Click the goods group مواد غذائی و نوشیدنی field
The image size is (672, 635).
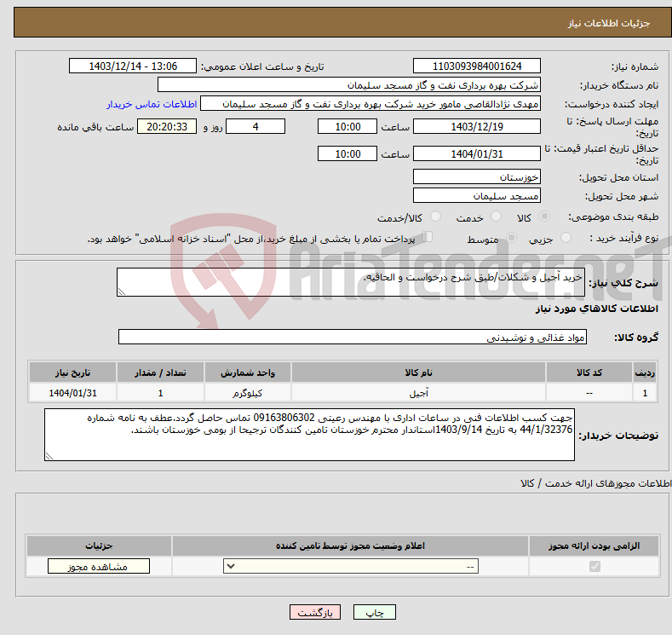point(353,337)
